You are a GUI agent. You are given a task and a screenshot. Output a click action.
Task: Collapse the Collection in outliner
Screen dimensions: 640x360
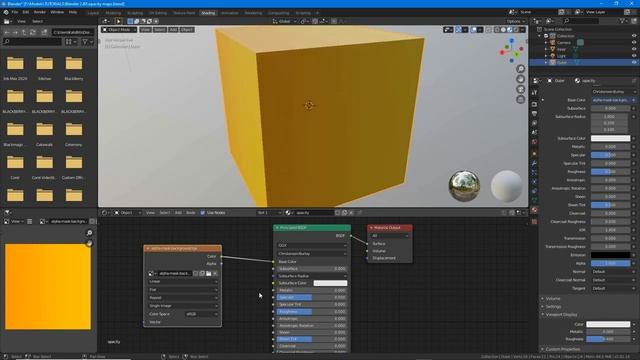point(540,36)
